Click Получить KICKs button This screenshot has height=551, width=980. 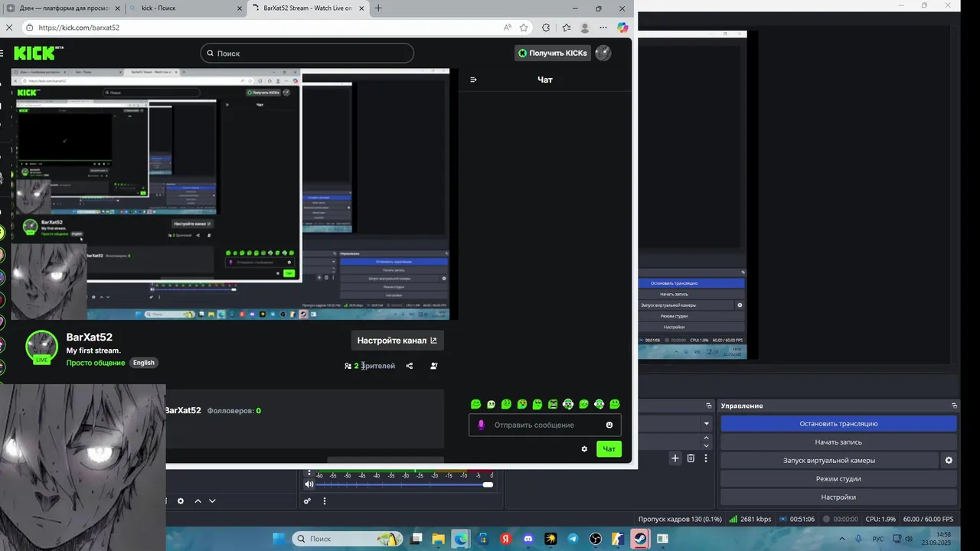pos(553,53)
